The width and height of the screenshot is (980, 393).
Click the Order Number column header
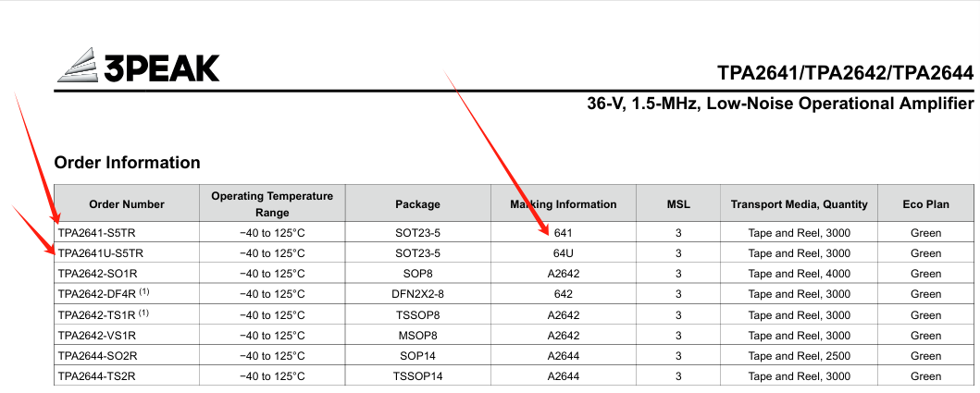point(127,203)
